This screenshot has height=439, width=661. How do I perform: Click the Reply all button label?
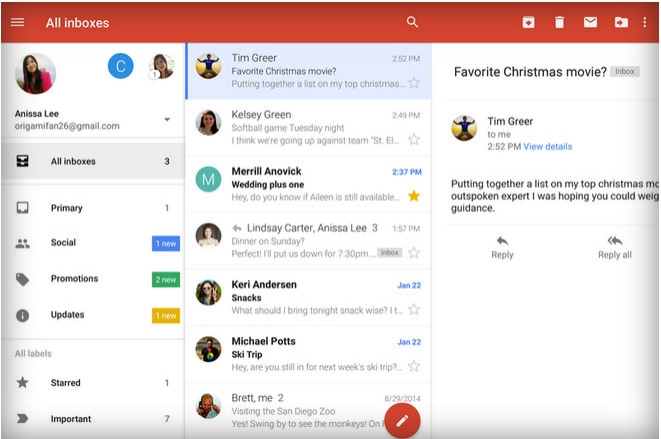click(615, 255)
